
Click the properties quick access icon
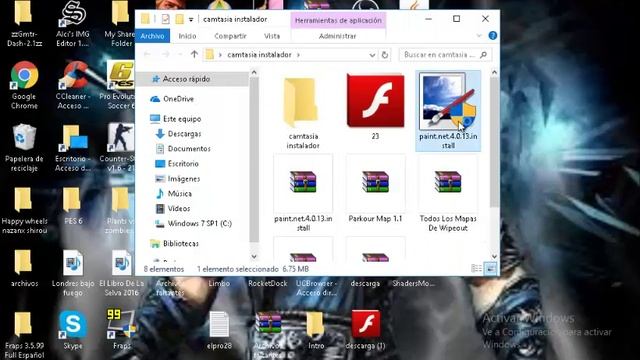(165, 19)
